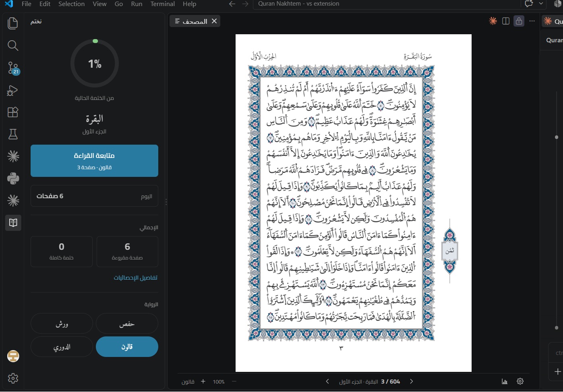This screenshot has width=563, height=392.
Task: Open the viewer settings gear icon
Action: pos(520,382)
